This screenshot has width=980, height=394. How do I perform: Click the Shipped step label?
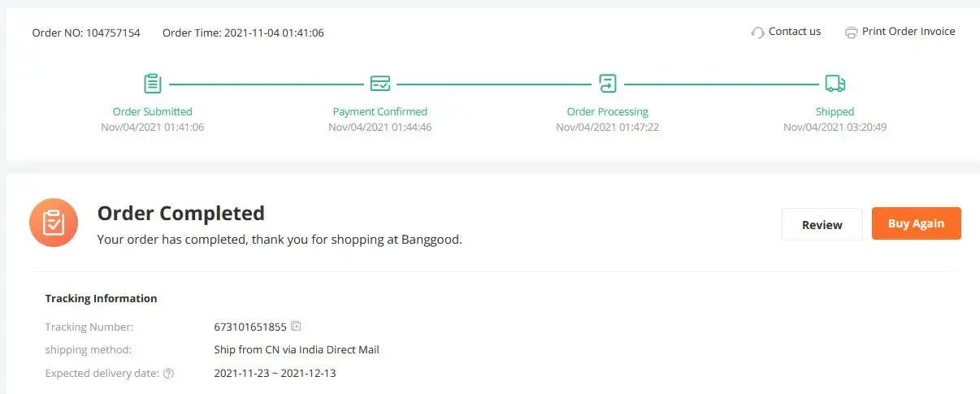(x=835, y=111)
